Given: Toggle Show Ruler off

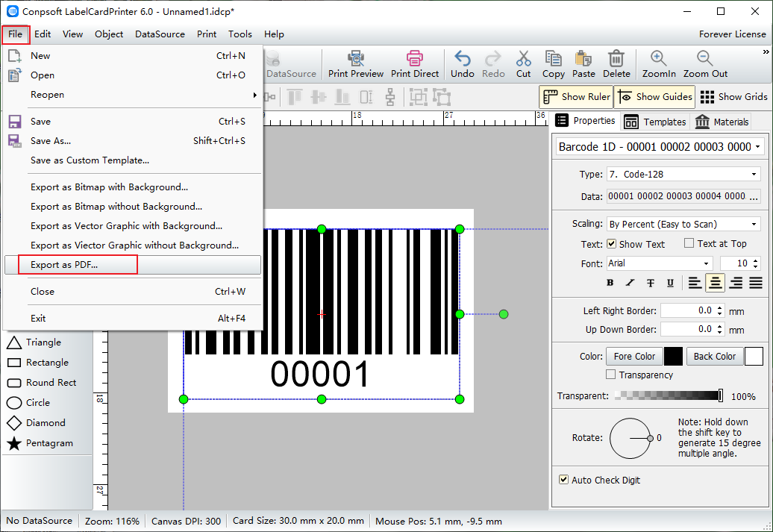Looking at the screenshot, I should point(576,97).
